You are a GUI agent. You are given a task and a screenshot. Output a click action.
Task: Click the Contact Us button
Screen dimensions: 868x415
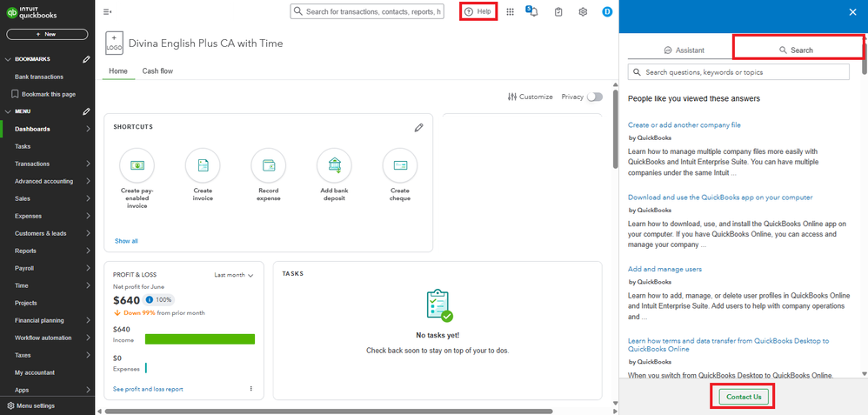(x=744, y=397)
